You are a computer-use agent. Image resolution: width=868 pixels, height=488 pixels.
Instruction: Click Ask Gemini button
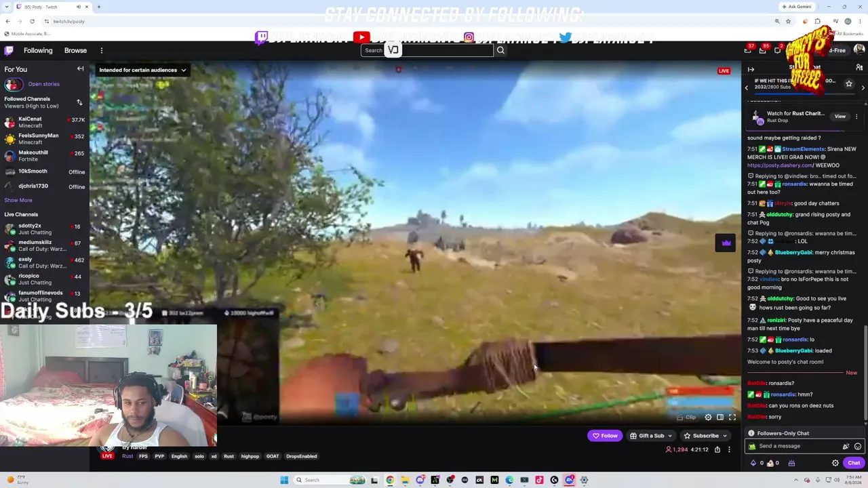coord(797,7)
